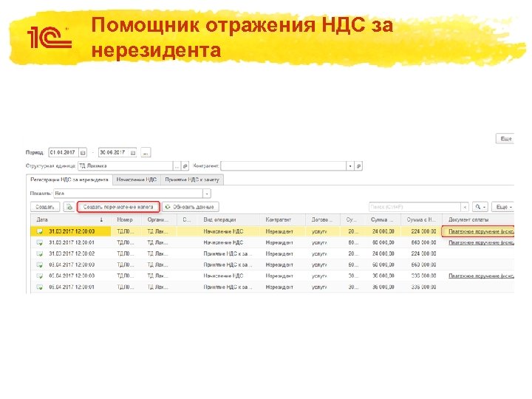Expand the Контрагент dropdown list
Viewport: 532px width, 399px height.
(350, 166)
